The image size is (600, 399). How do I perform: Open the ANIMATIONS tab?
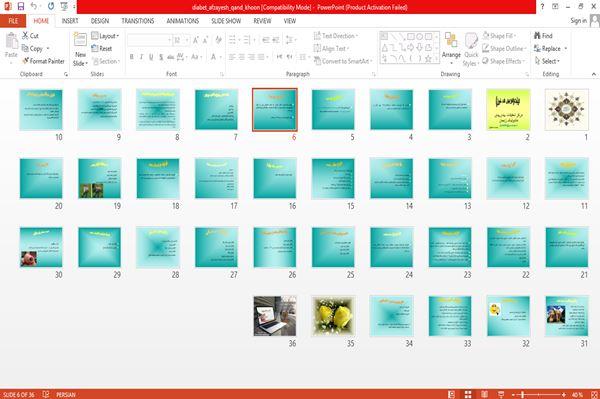point(183,21)
